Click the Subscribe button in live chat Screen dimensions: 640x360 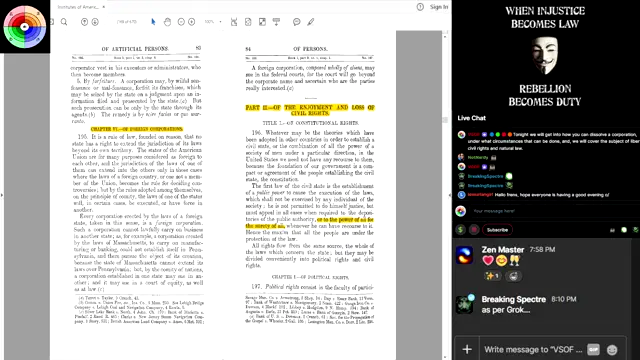click(497, 230)
